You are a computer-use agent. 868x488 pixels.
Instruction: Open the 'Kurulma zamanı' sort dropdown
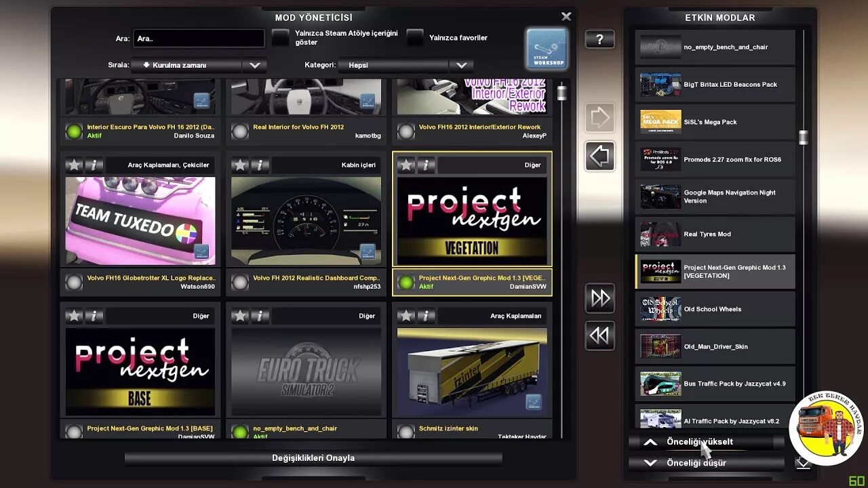(186, 65)
